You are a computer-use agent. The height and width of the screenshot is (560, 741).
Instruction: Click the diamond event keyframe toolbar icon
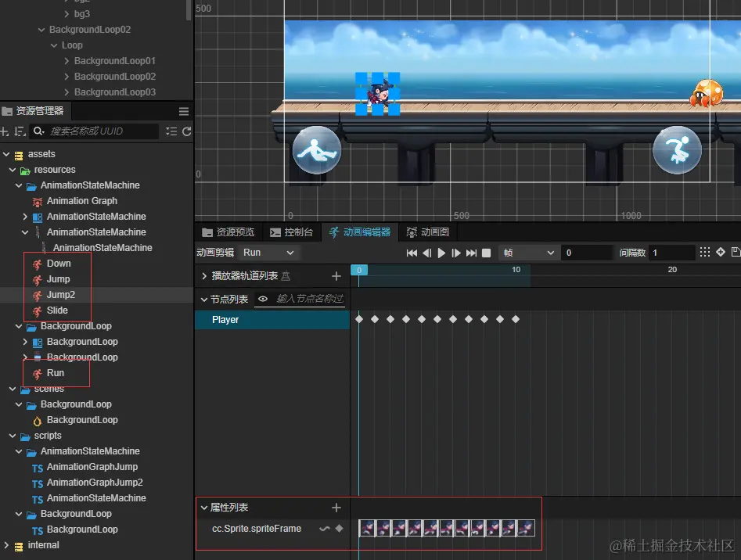720,252
